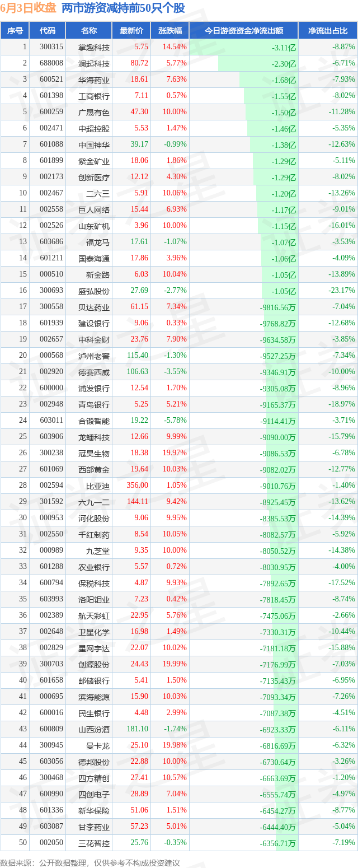Select stock name 西部黄金
This screenshot has height=868, width=358.
pos(94,470)
